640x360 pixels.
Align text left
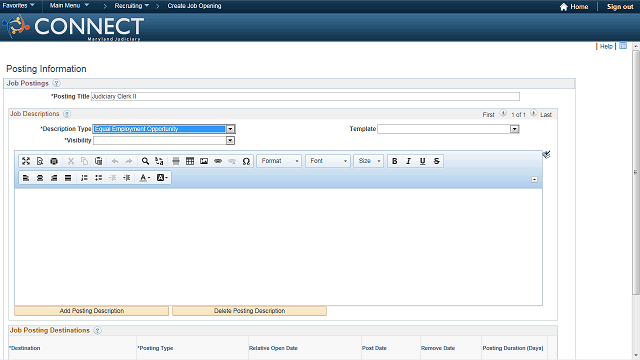(26, 178)
